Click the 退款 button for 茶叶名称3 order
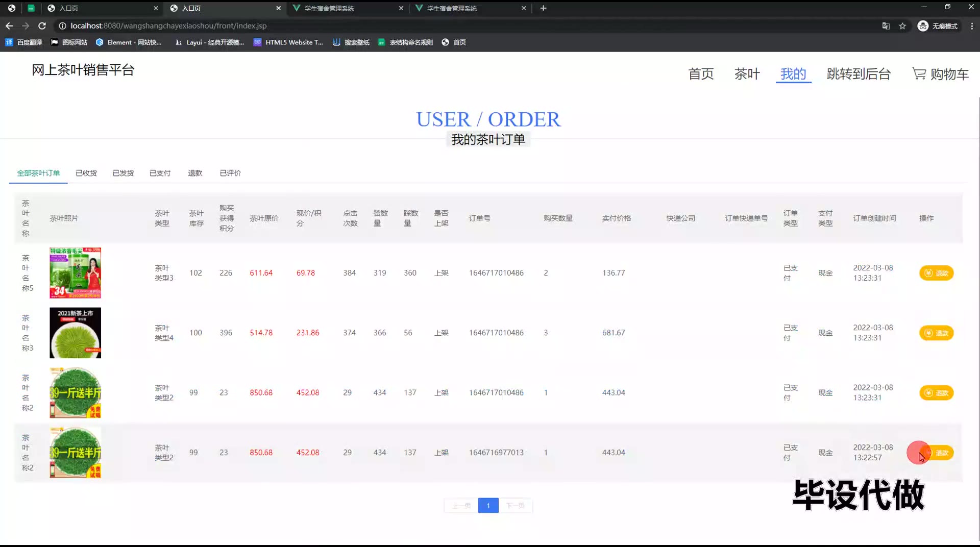 pyautogui.click(x=936, y=333)
